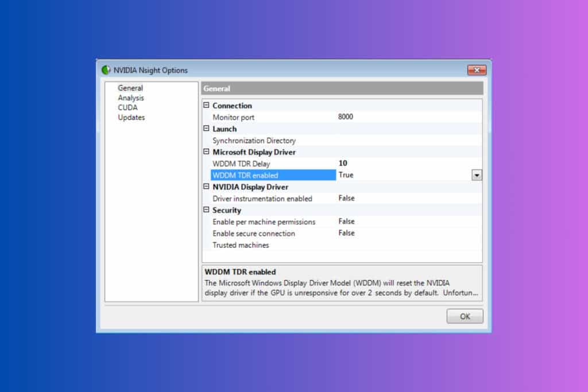Collapse the Microsoft Display Driver section

coord(207,152)
